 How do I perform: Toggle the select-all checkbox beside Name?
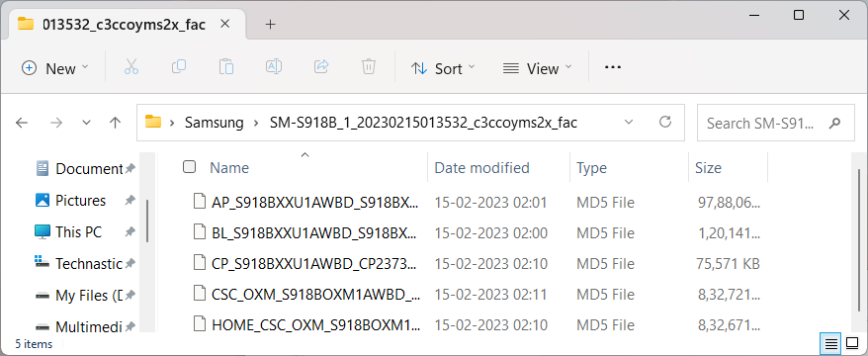pyautogui.click(x=190, y=167)
